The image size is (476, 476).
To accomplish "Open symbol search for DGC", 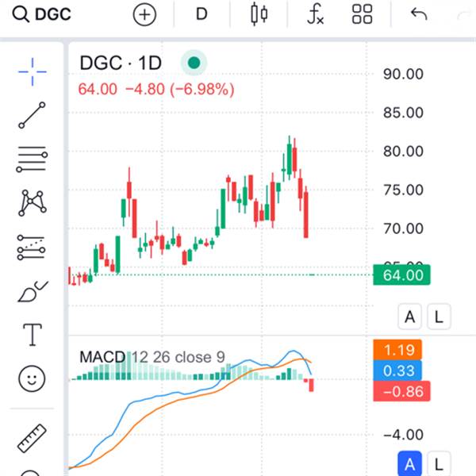I will (41, 14).
